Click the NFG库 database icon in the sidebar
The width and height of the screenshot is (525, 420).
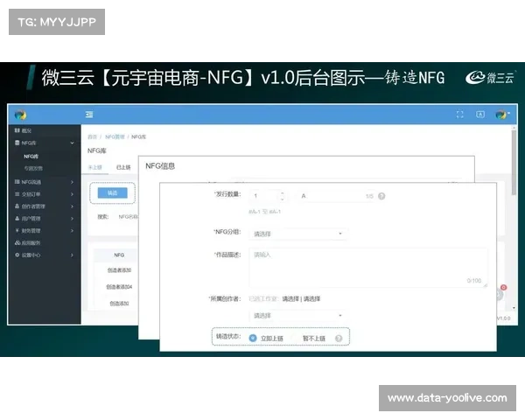coord(17,143)
